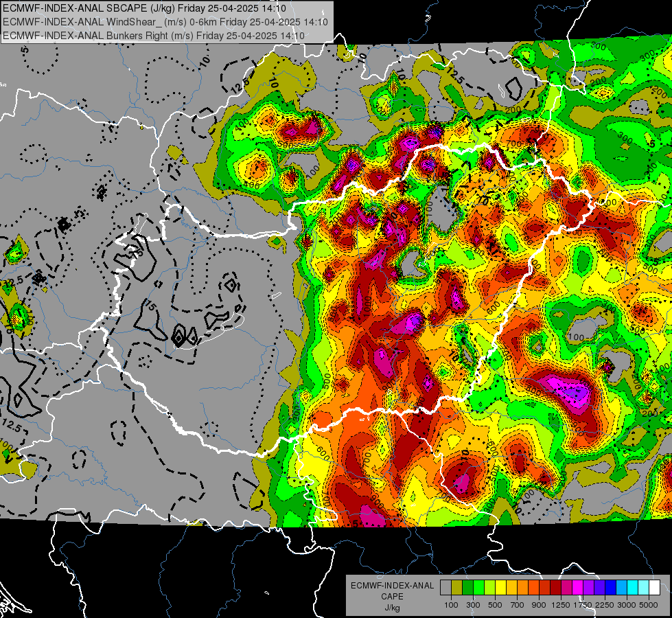The height and width of the screenshot is (618, 672).
Task: Click the CAPE label in legend
Action: [392, 597]
